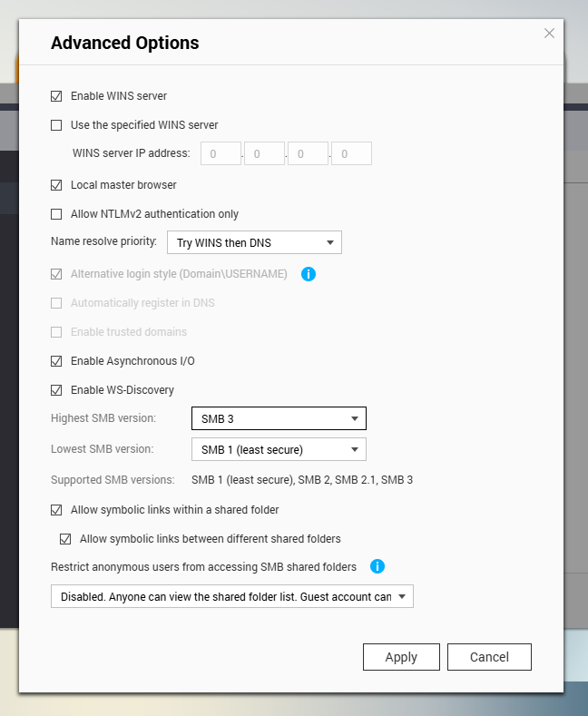This screenshot has height=716, width=588.
Task: Expand Highest SMB version dropdown
Action: point(279,418)
